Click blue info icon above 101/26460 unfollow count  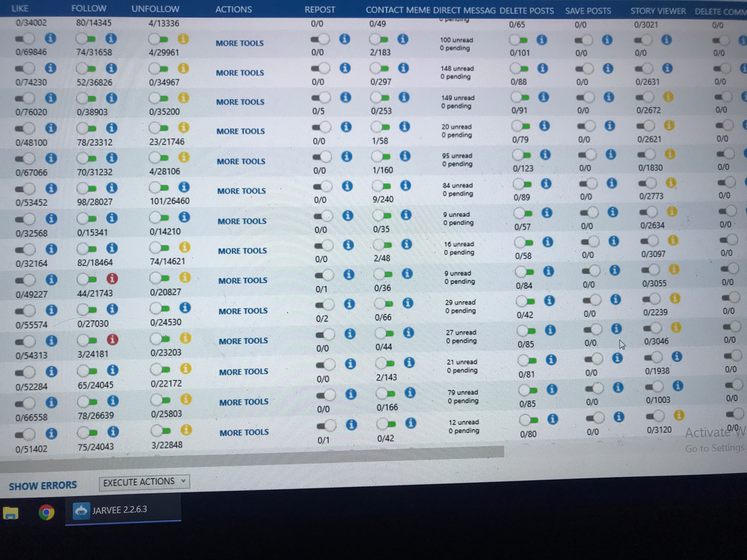pos(184,187)
